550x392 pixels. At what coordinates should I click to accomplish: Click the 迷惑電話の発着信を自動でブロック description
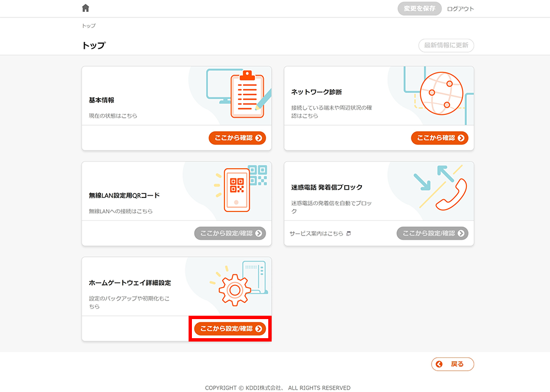[x=331, y=207]
